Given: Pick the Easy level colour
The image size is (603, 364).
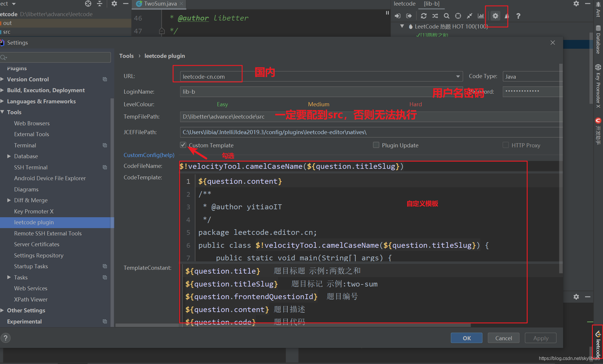Looking at the screenshot, I should coord(222,104).
